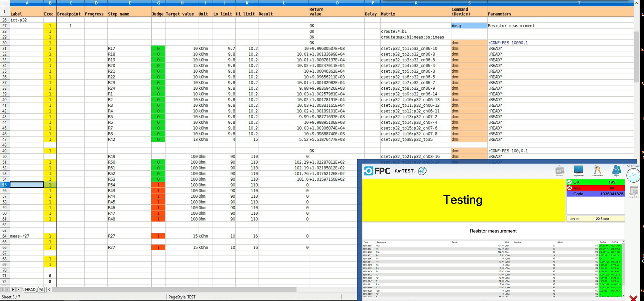Click the Login user icon
The width and height of the screenshot is (644, 301).
tap(617, 171)
